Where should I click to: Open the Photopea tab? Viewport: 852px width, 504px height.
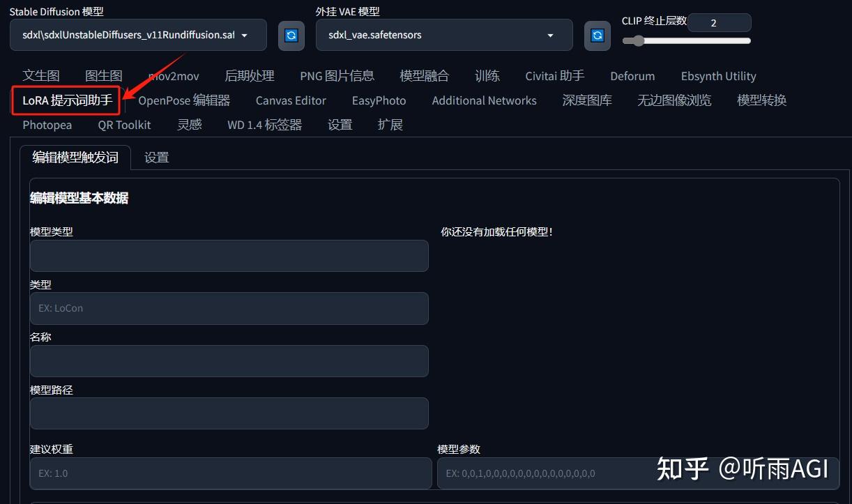[x=47, y=125]
